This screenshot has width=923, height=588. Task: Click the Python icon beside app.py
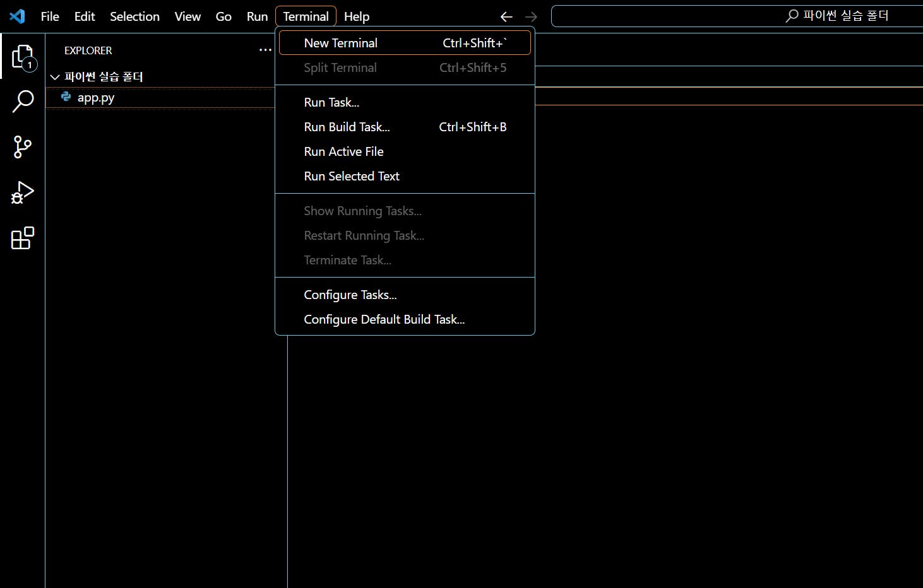[x=66, y=97]
